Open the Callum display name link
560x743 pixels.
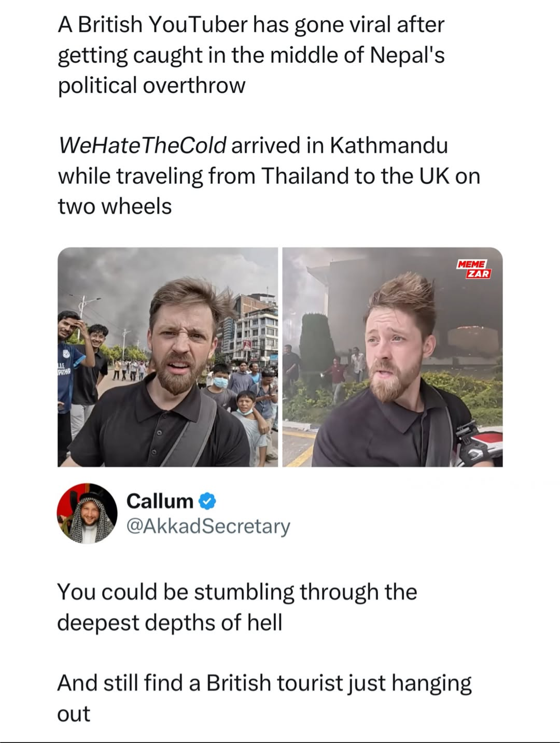tap(160, 501)
